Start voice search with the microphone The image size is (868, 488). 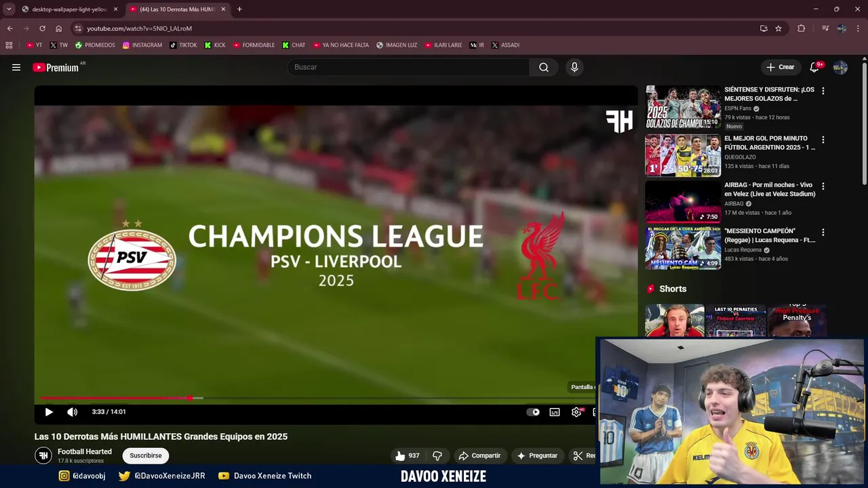574,67
